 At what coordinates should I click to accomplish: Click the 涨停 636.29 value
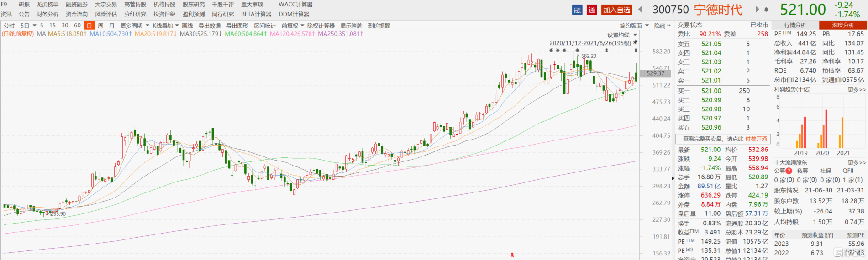pyautogui.click(x=711, y=195)
